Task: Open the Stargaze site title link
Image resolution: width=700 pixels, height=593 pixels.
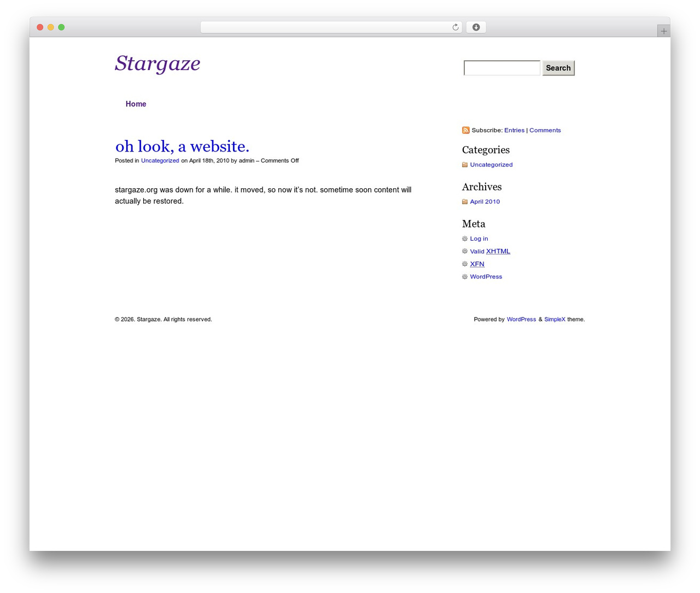Action: coord(157,63)
